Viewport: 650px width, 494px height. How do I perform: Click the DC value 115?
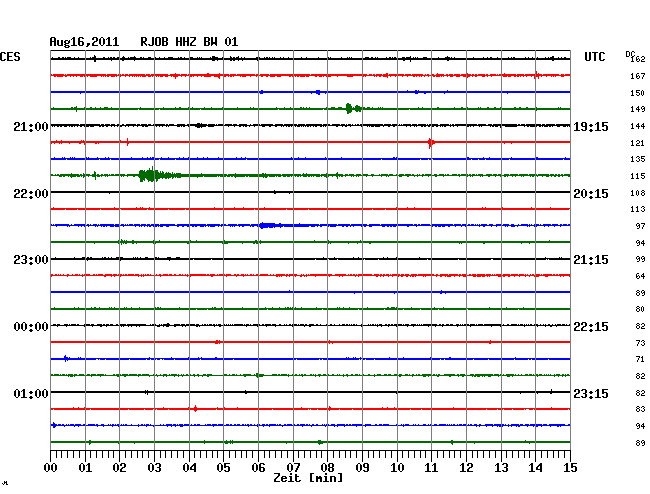(x=638, y=176)
